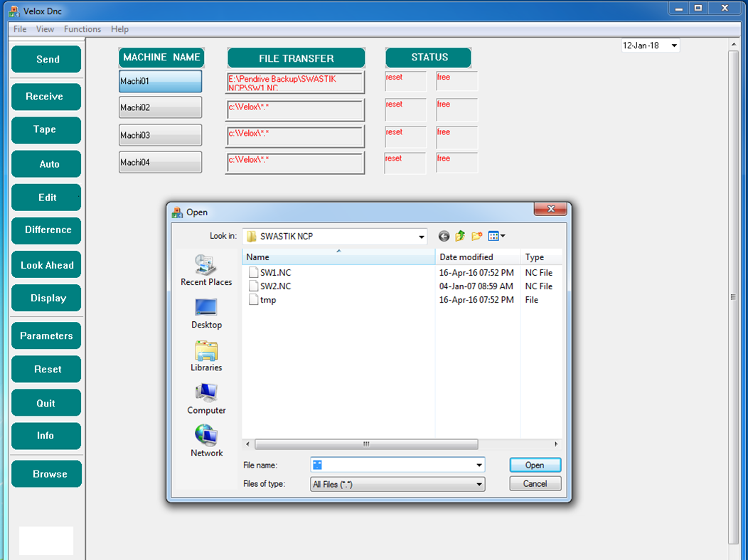Select Computer in the places sidebar
748x560 pixels.
[206, 399]
